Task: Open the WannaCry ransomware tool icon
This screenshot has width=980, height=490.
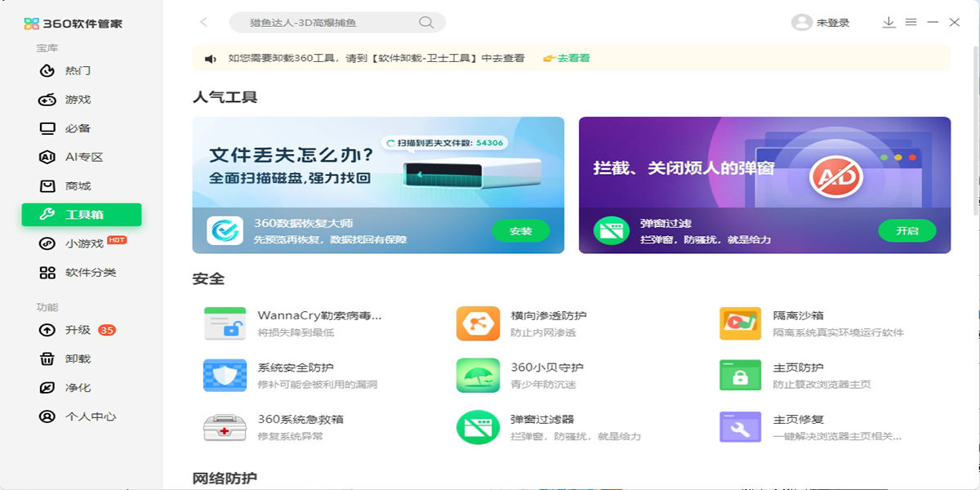Action: 225,323
